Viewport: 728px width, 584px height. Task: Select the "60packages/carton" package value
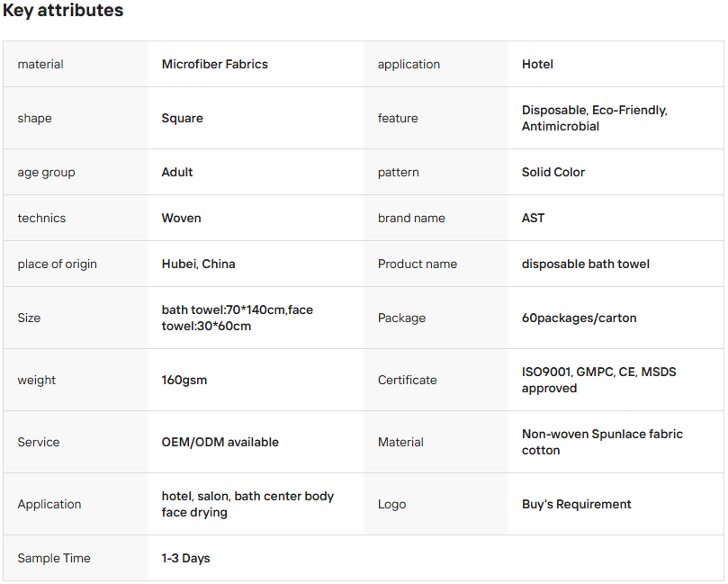579,318
